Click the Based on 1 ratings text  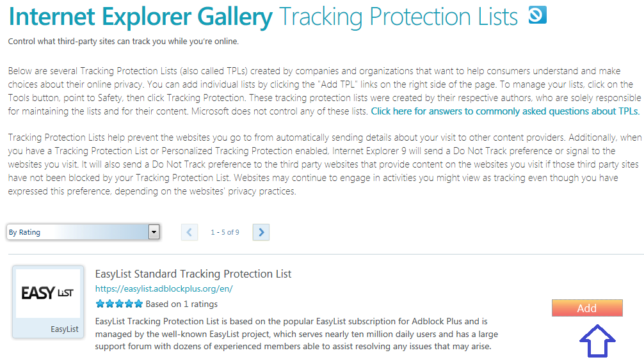pyautogui.click(x=182, y=304)
